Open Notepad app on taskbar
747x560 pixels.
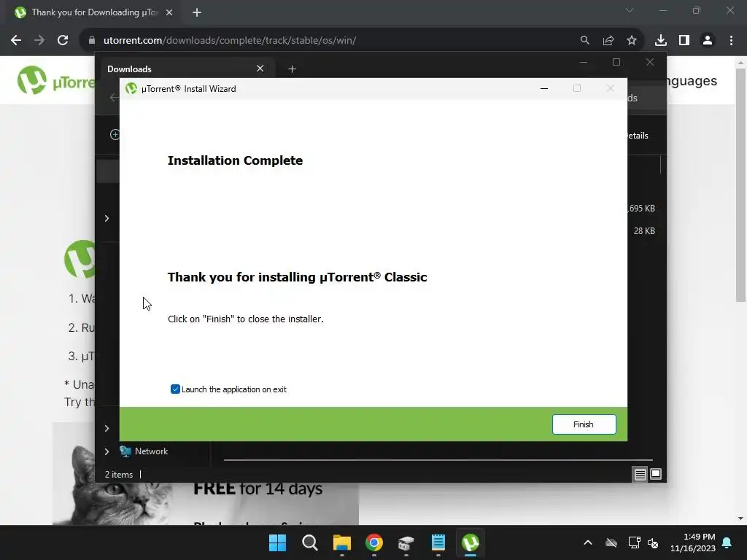click(x=438, y=542)
